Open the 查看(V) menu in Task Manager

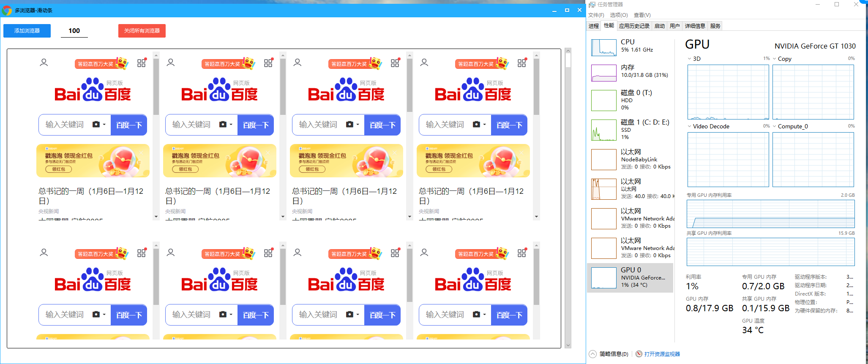[642, 15]
